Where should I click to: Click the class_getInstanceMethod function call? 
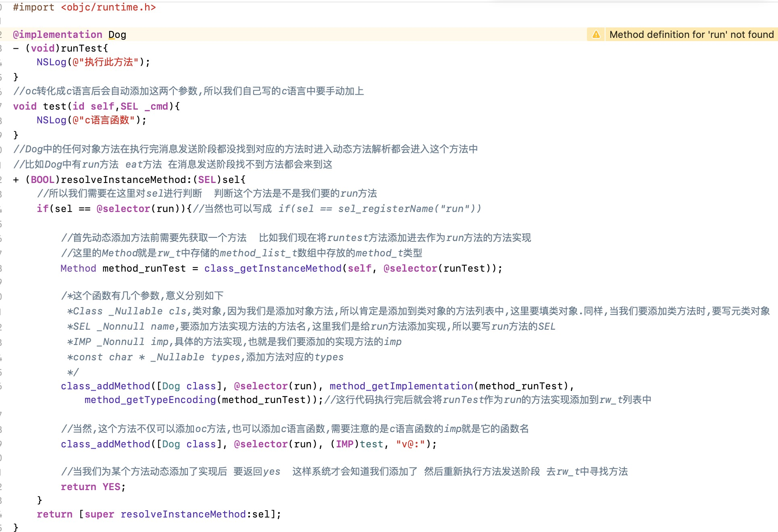[x=273, y=268]
